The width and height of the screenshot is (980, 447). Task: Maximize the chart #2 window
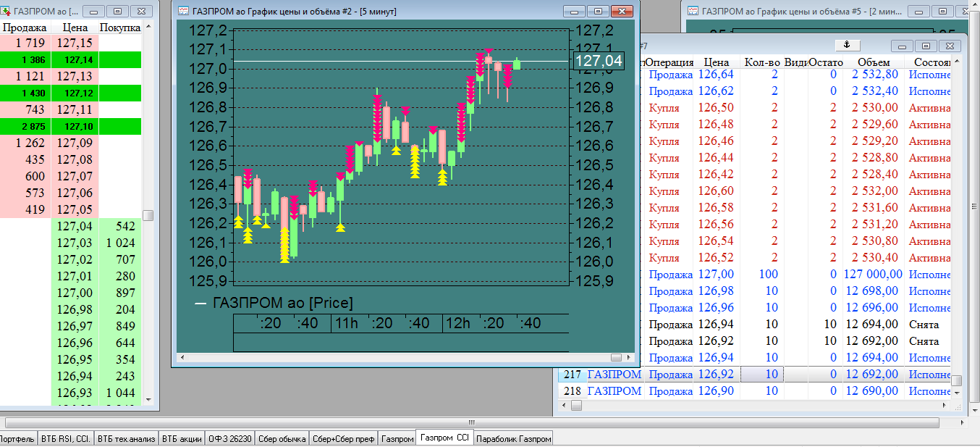pos(598,11)
